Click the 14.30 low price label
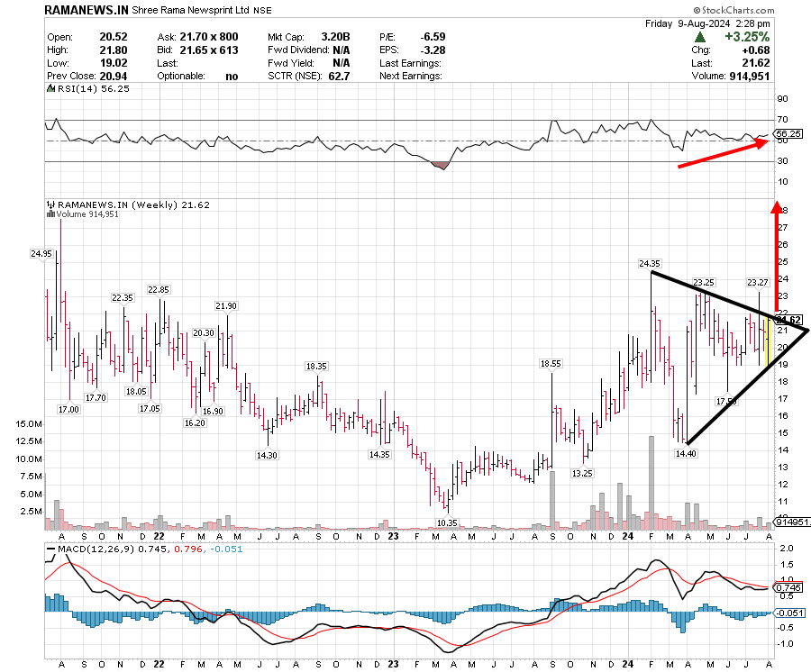Screen dimensions: 811x672 coord(267,456)
